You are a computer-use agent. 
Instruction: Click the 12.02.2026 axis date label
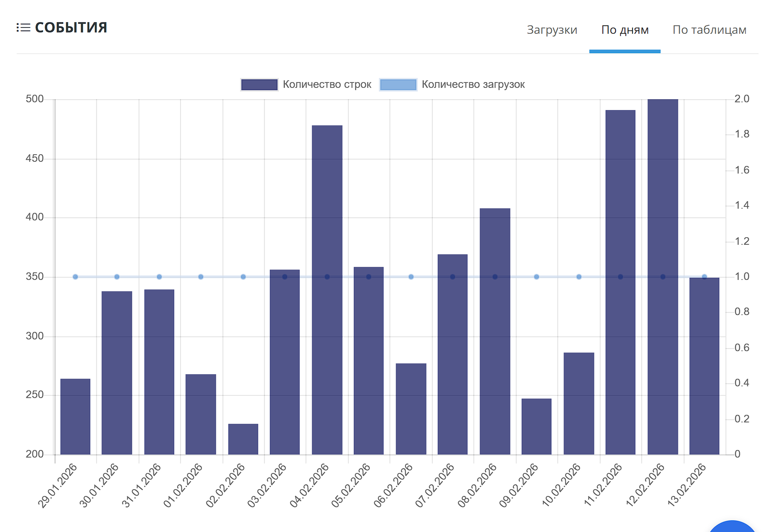pyautogui.click(x=645, y=486)
